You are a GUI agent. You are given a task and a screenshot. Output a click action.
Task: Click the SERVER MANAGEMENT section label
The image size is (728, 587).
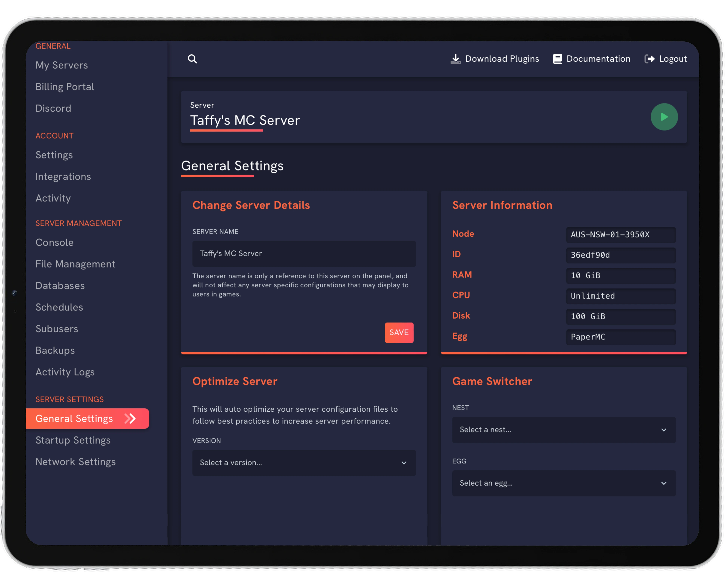click(78, 223)
